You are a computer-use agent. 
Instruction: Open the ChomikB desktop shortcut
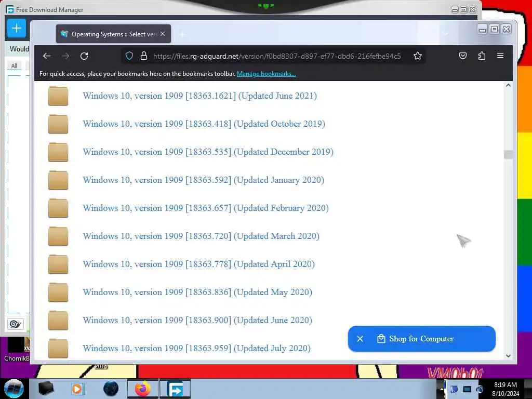click(x=17, y=350)
